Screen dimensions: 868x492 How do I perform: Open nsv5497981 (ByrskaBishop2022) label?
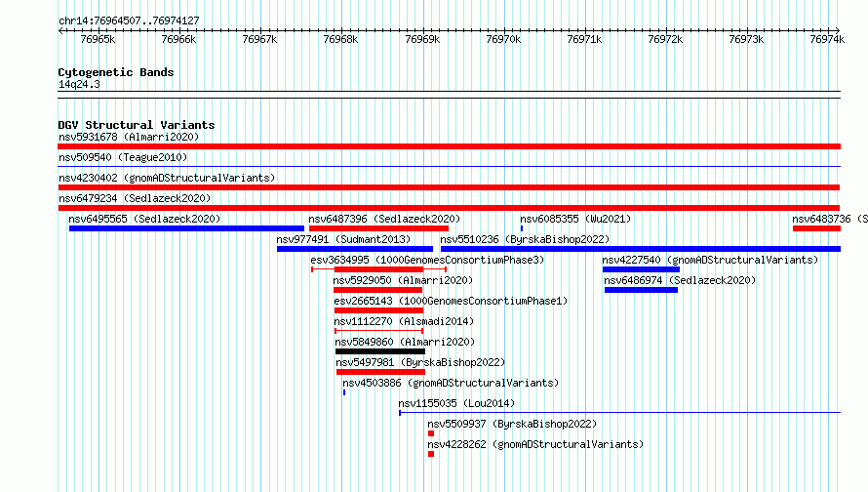coord(420,362)
